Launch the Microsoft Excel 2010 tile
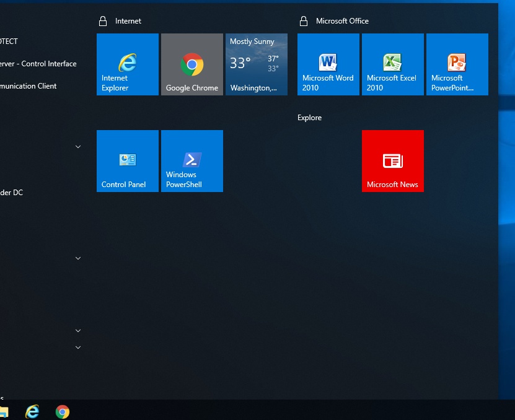The image size is (515, 420). click(392, 64)
